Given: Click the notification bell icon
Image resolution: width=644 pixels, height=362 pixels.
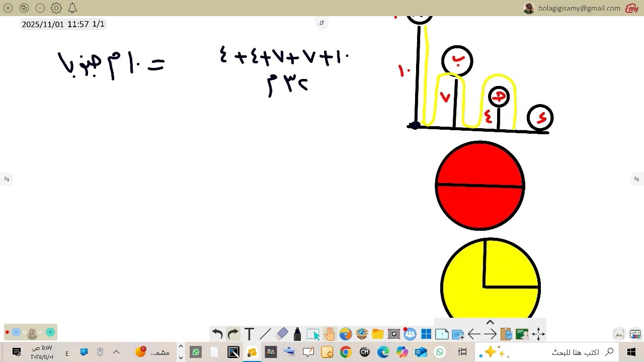Looking at the screenshot, I should [x=72, y=8].
